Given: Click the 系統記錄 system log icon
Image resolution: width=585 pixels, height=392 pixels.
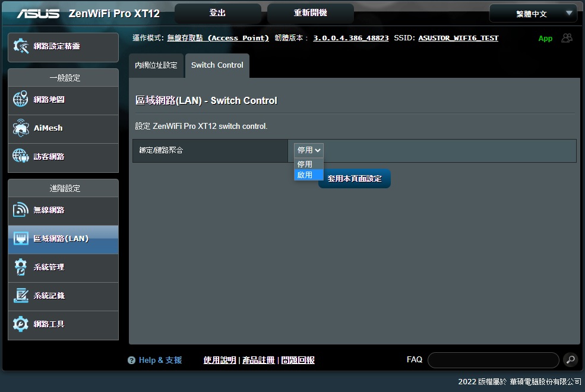Looking at the screenshot, I should click(21, 295).
